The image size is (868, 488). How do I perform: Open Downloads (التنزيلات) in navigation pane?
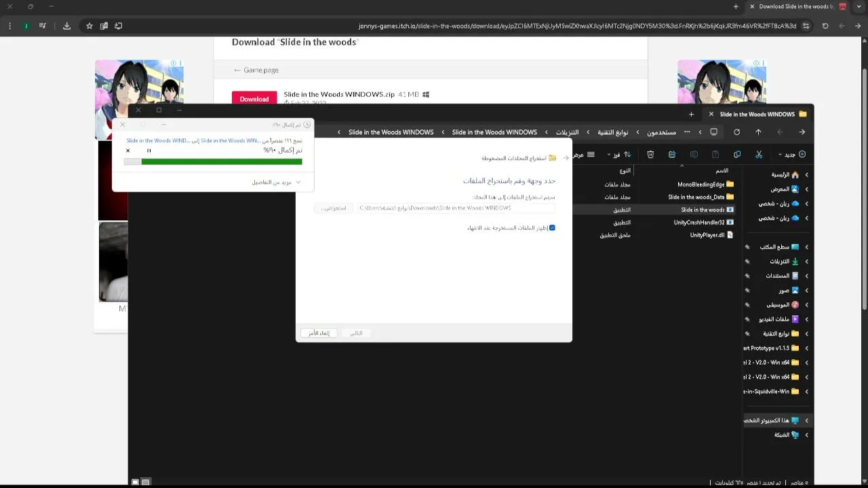(x=784, y=262)
